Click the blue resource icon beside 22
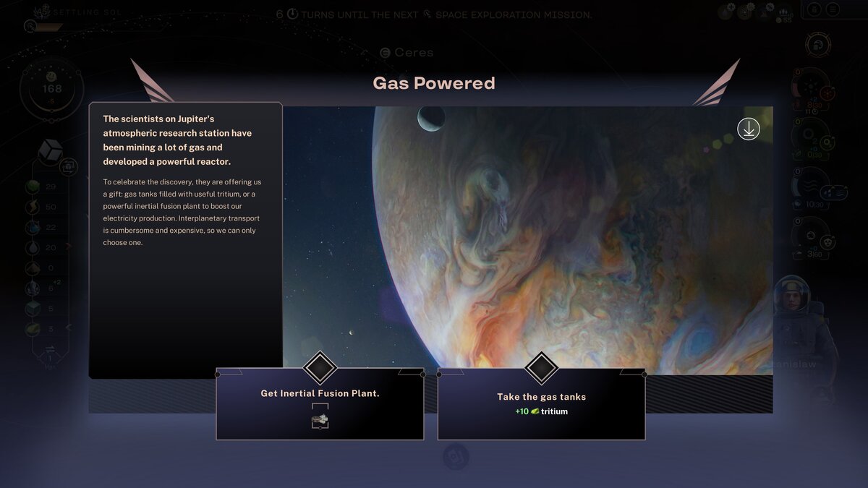The height and width of the screenshot is (488, 868). 33,228
